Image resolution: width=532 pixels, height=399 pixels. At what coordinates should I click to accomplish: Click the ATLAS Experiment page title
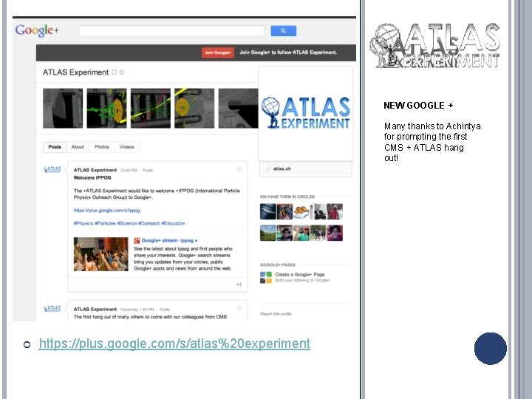(x=75, y=72)
